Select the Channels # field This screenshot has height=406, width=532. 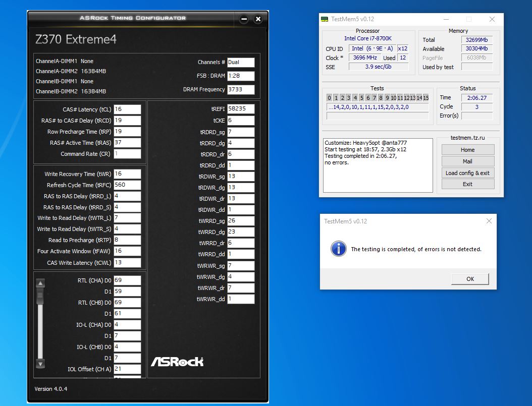[241, 63]
